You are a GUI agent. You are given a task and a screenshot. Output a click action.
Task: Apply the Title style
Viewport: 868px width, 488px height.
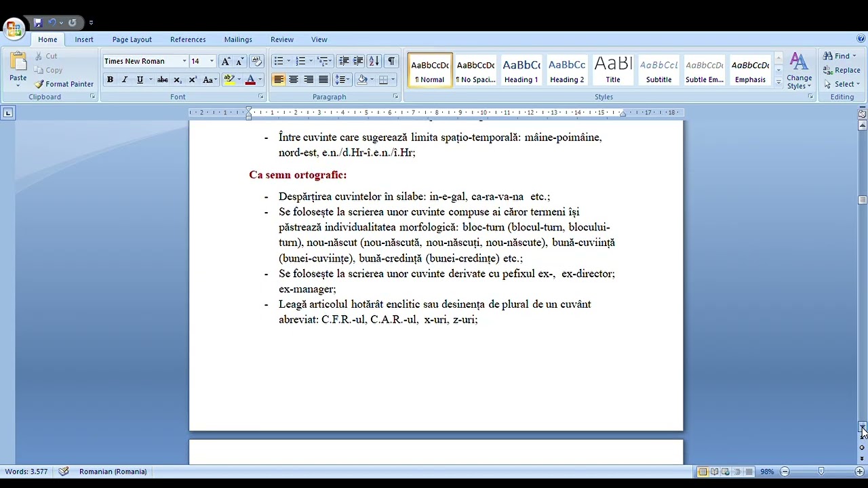click(613, 70)
